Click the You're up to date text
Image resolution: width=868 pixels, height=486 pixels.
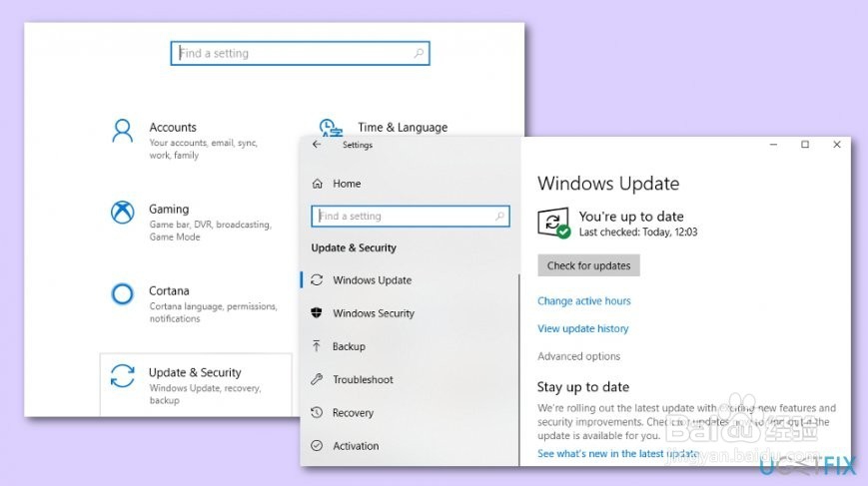631,217
